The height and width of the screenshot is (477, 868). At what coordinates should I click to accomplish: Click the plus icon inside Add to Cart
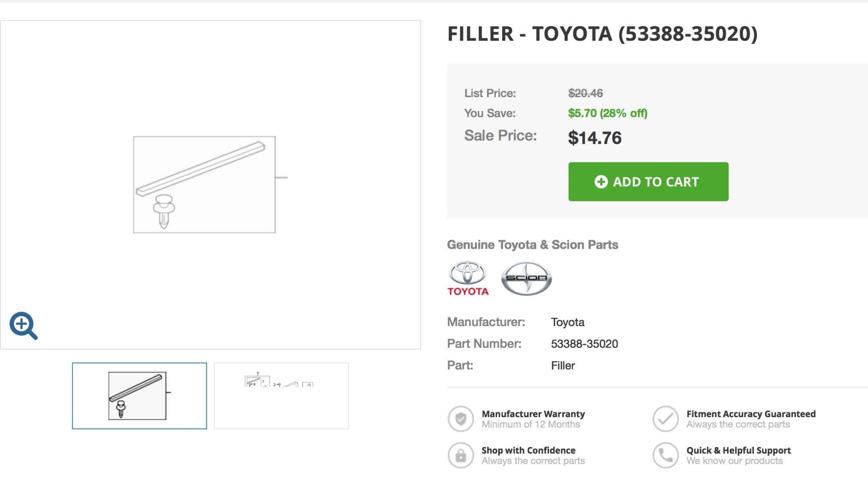click(601, 182)
